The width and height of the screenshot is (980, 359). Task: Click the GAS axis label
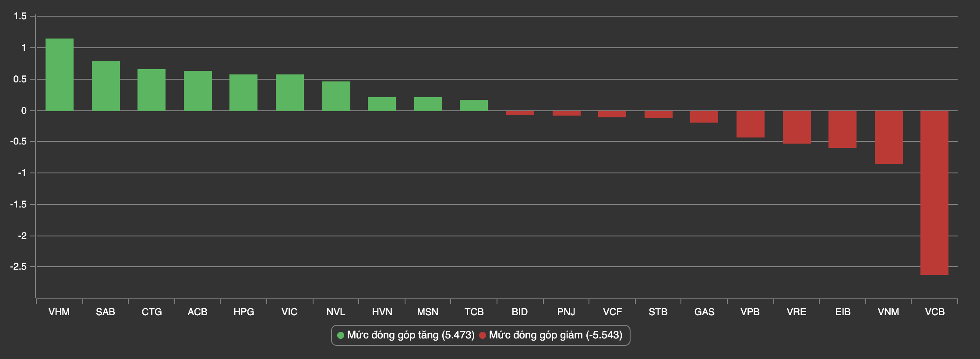point(704,312)
